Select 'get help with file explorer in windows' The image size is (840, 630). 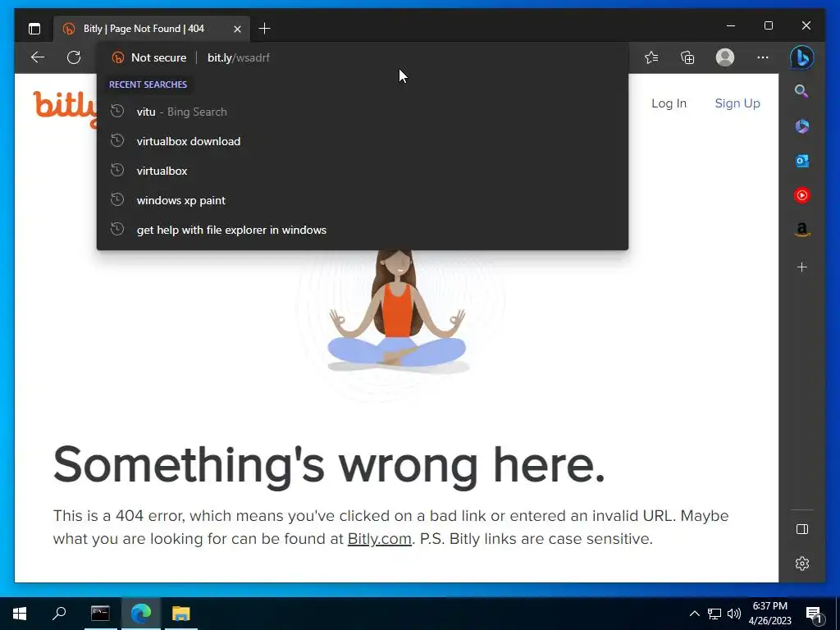click(x=362, y=230)
